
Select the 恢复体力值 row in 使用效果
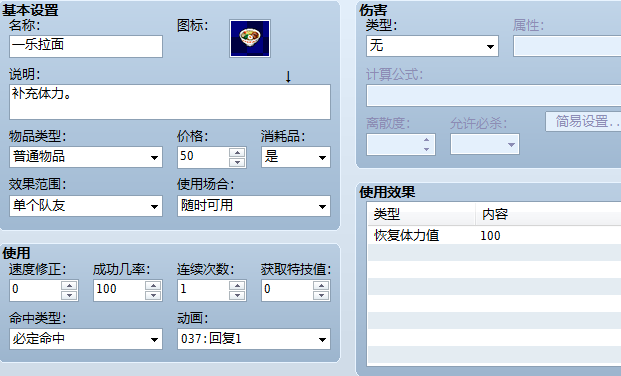(x=494, y=235)
